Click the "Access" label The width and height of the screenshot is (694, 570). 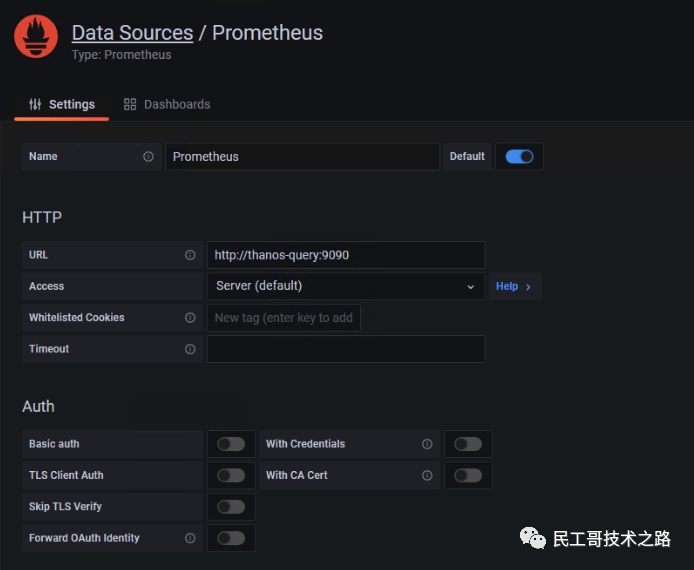click(46, 286)
